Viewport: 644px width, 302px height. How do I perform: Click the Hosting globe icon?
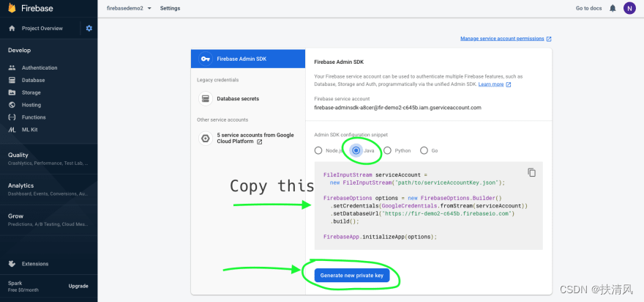[12, 105]
